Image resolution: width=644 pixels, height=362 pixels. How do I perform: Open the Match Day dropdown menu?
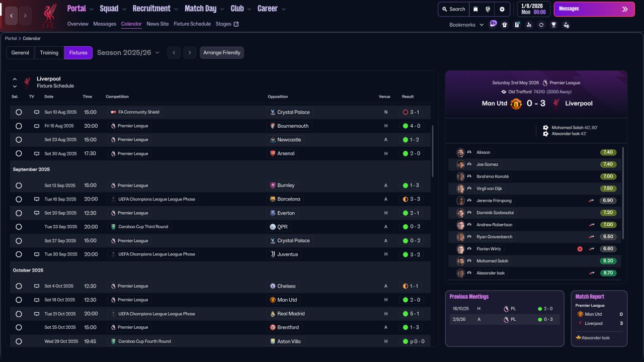pyautogui.click(x=204, y=9)
